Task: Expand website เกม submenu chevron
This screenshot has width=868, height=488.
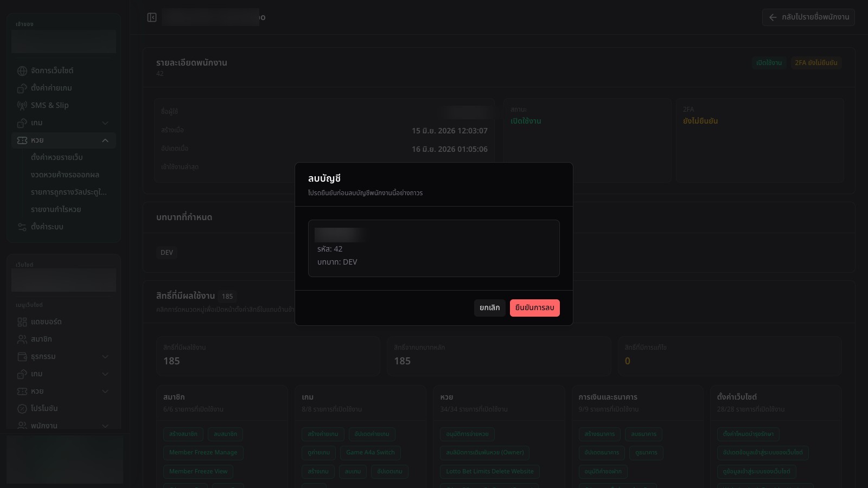Action: pyautogui.click(x=105, y=374)
